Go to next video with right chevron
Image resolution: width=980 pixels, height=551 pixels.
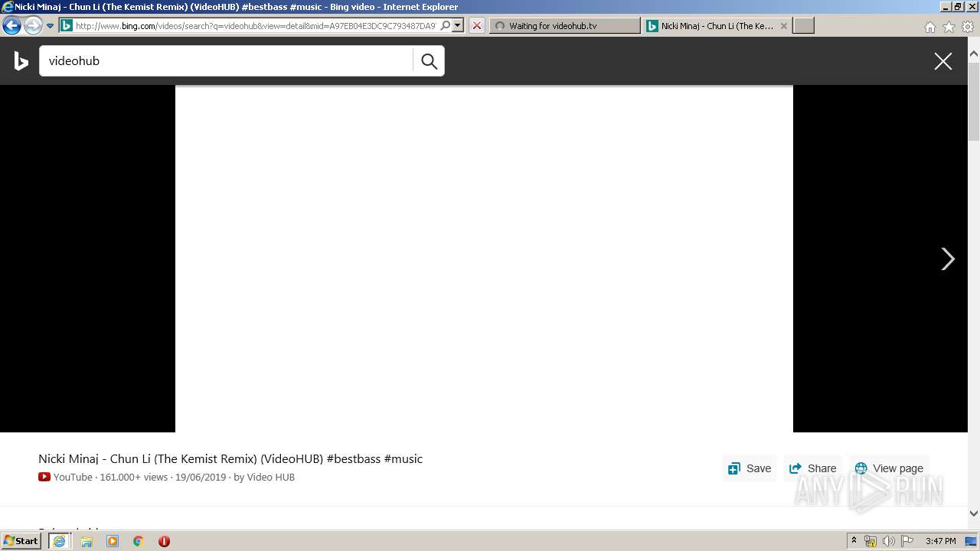point(948,259)
